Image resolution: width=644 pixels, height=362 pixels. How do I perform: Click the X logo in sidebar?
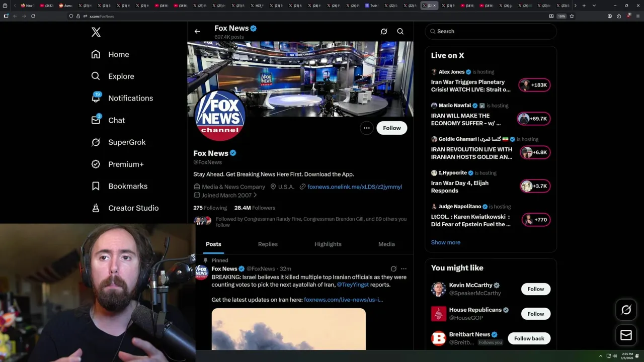point(96,32)
